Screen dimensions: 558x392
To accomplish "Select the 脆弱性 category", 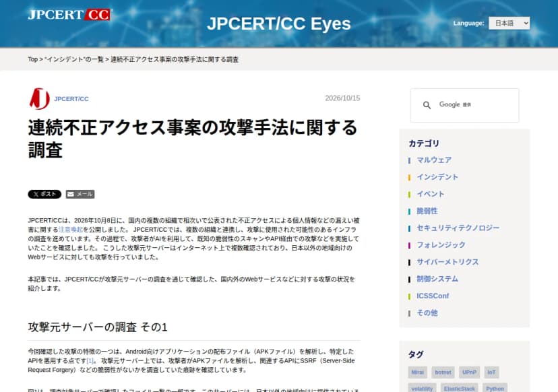I will pos(427,211).
